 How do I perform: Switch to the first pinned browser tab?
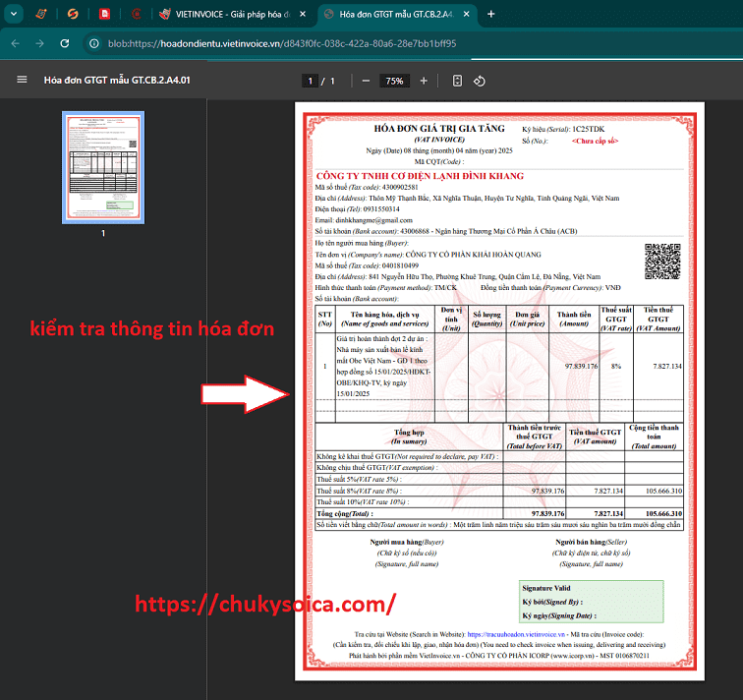(41, 14)
